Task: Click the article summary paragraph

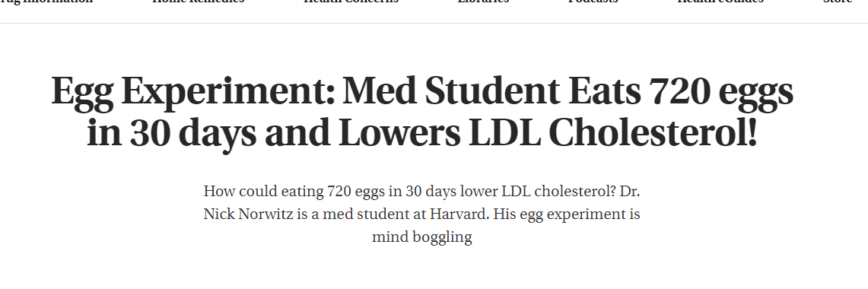Action: [x=421, y=214]
